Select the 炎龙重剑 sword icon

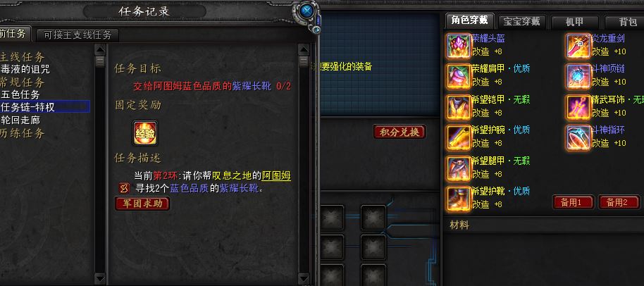[x=578, y=45]
